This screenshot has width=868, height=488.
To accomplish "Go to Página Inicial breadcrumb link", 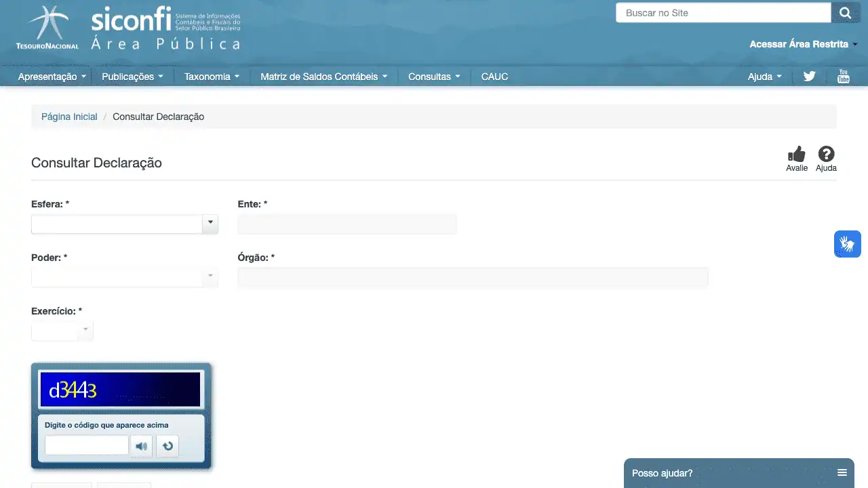I will 69,117.
